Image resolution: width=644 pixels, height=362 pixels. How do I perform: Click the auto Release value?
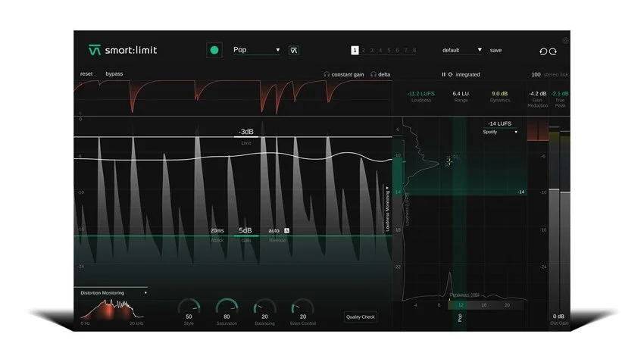pyautogui.click(x=274, y=231)
